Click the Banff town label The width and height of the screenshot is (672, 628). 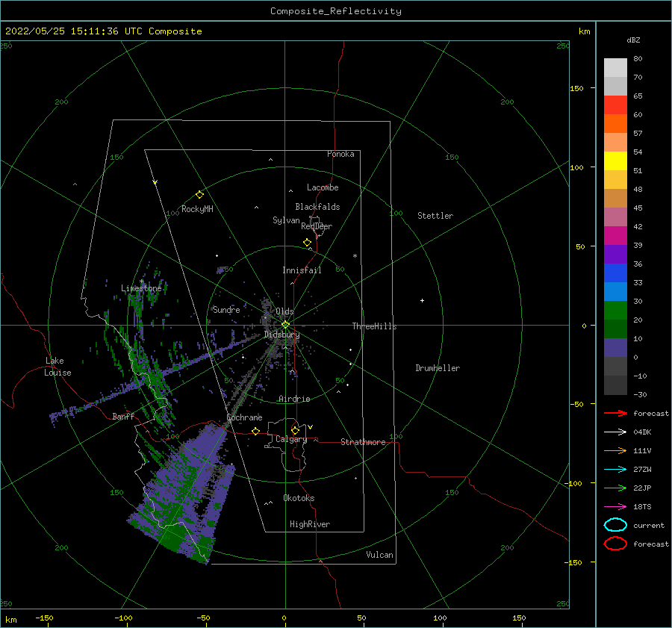(123, 417)
